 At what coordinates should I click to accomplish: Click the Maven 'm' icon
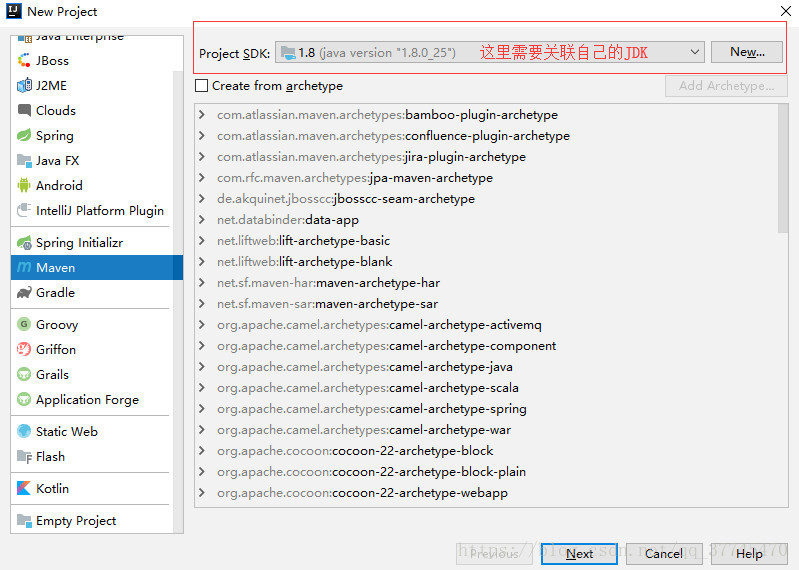[x=23, y=267]
